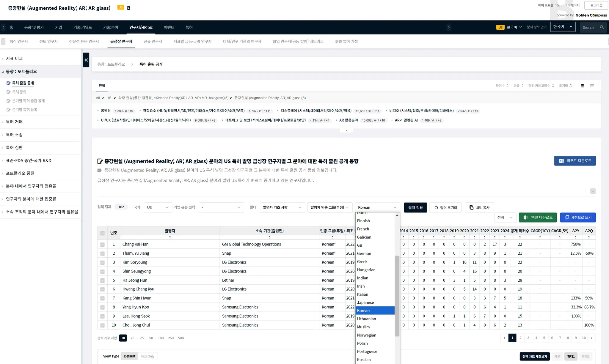The image size is (609, 364).
Task: Open the 국가 US dropdown
Action: click(158, 207)
